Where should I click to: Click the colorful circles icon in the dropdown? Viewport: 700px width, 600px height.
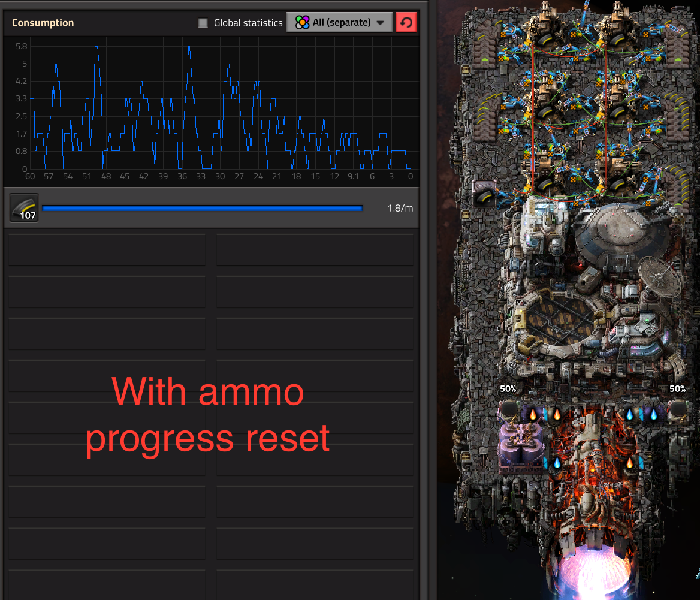pos(302,22)
